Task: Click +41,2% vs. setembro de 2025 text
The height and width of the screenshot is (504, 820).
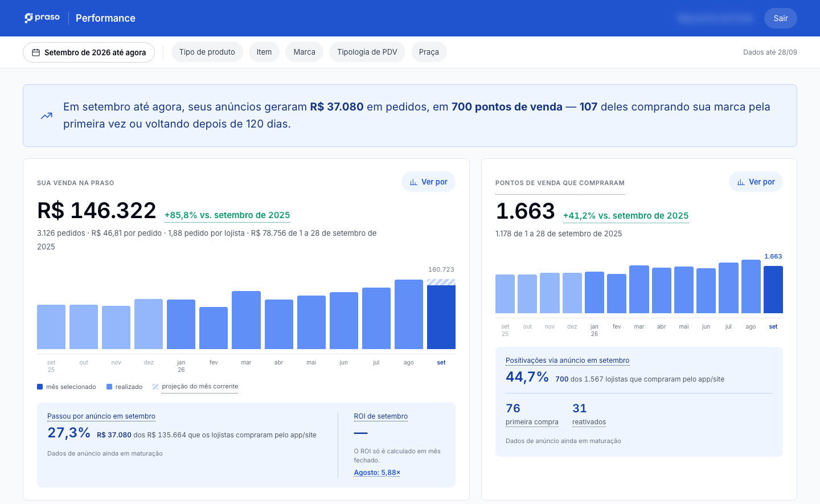Action: 626,216
